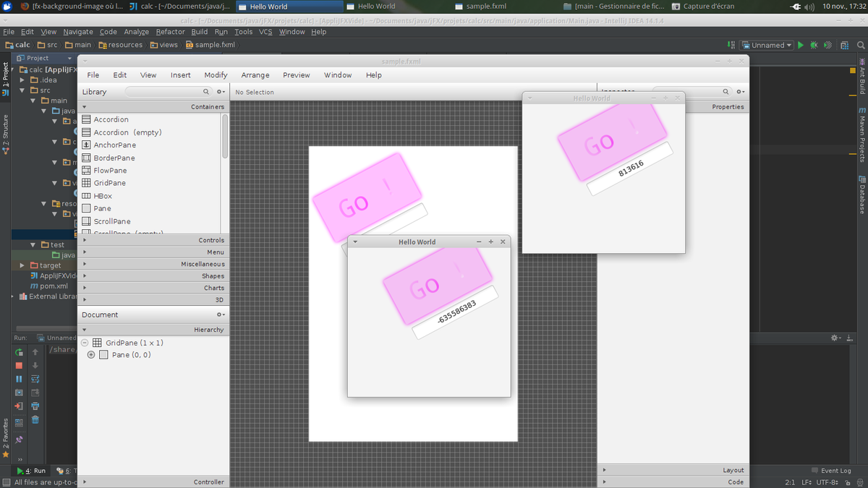Click the up-stack-trace arrow in Run panel
868x488 pixels.
pyautogui.click(x=35, y=352)
